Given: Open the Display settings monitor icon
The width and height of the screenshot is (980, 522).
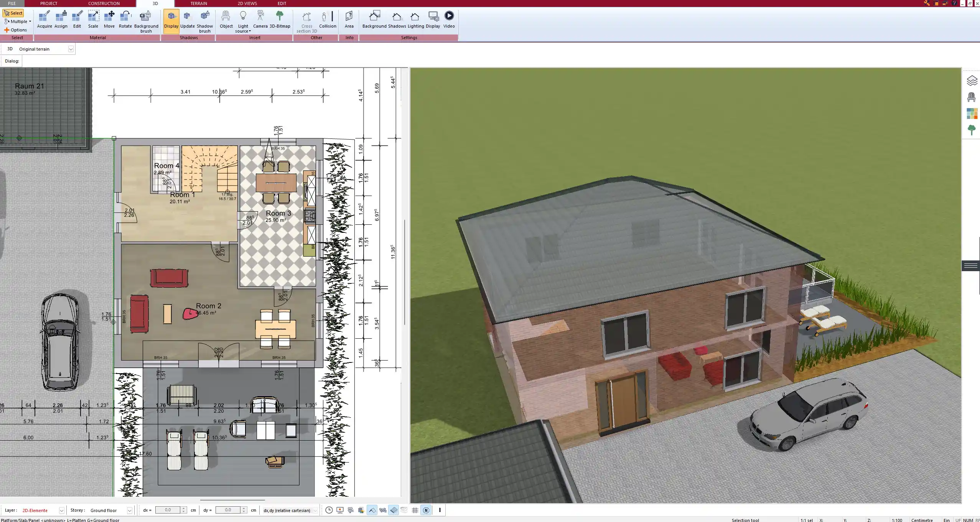Looking at the screenshot, I should point(433,20).
